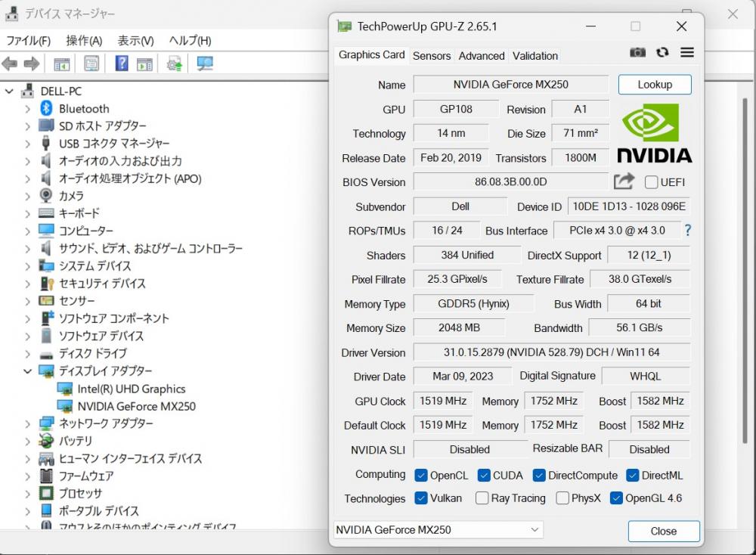
Task: Toggle the DirectCompute checkbox
Action: [539, 475]
